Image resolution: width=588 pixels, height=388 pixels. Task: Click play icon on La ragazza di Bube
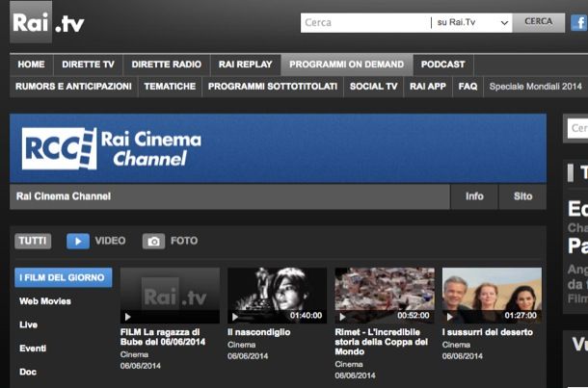click(x=128, y=316)
